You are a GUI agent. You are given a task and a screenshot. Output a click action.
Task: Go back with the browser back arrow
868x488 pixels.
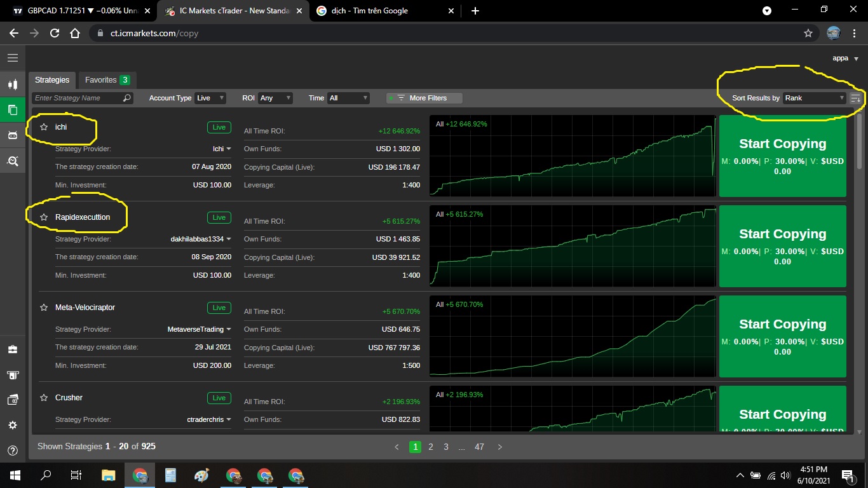pos(14,33)
